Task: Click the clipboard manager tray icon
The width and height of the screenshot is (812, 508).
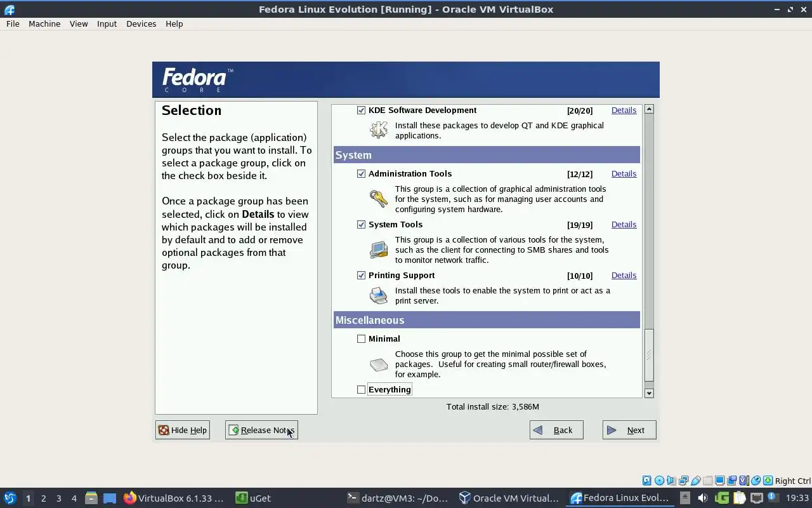Action: coord(740,498)
